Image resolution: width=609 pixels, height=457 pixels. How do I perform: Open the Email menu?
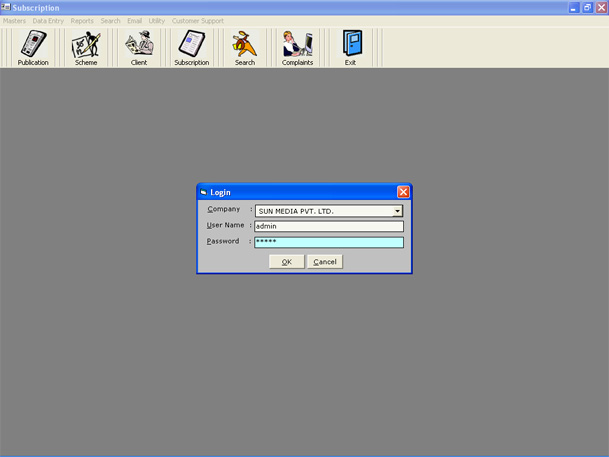point(134,21)
